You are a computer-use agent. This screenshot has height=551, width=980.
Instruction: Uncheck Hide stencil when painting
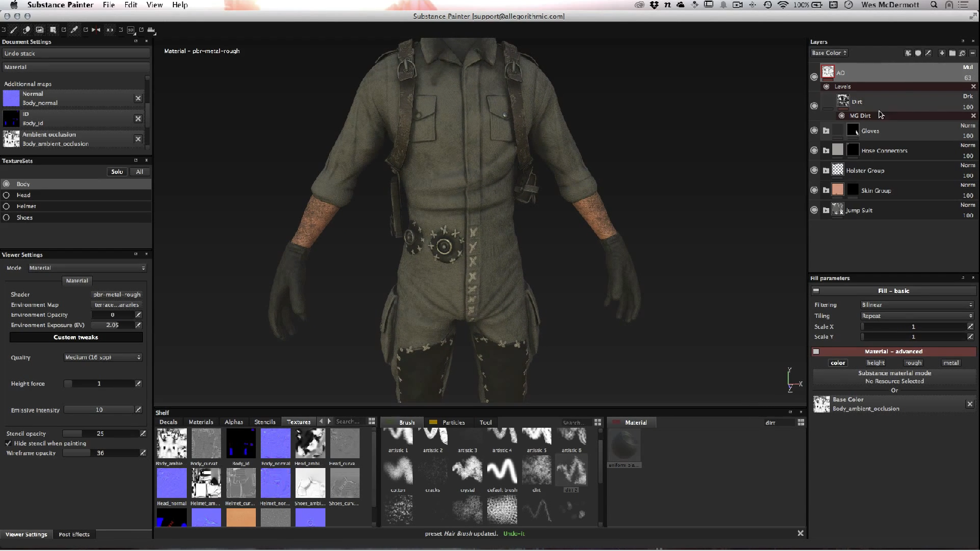pos(9,444)
